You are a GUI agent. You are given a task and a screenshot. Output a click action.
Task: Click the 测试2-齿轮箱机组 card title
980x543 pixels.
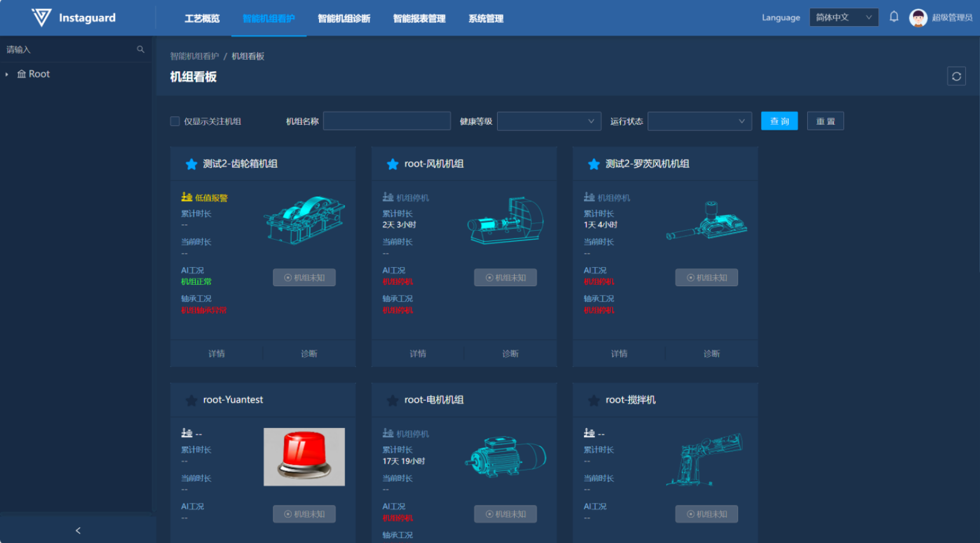coord(240,164)
